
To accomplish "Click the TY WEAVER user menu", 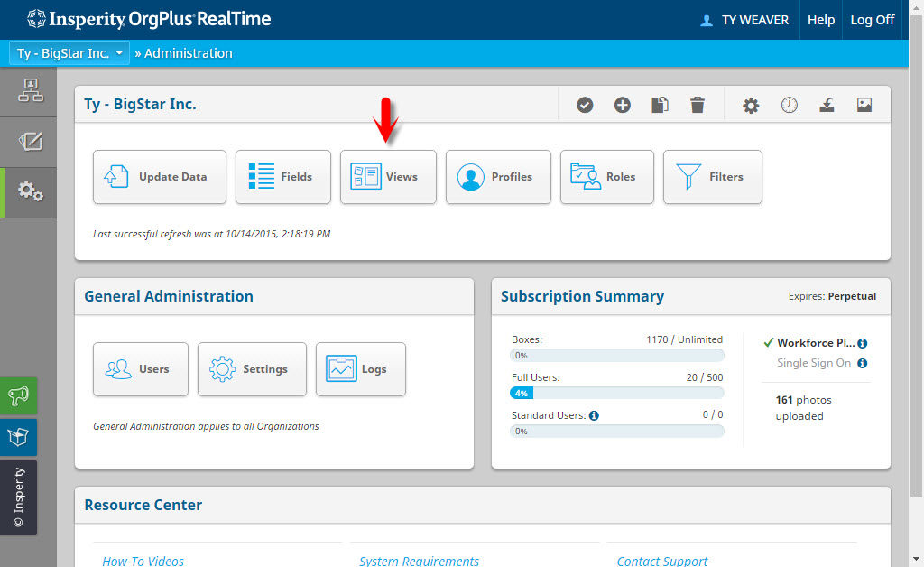I will tap(744, 20).
